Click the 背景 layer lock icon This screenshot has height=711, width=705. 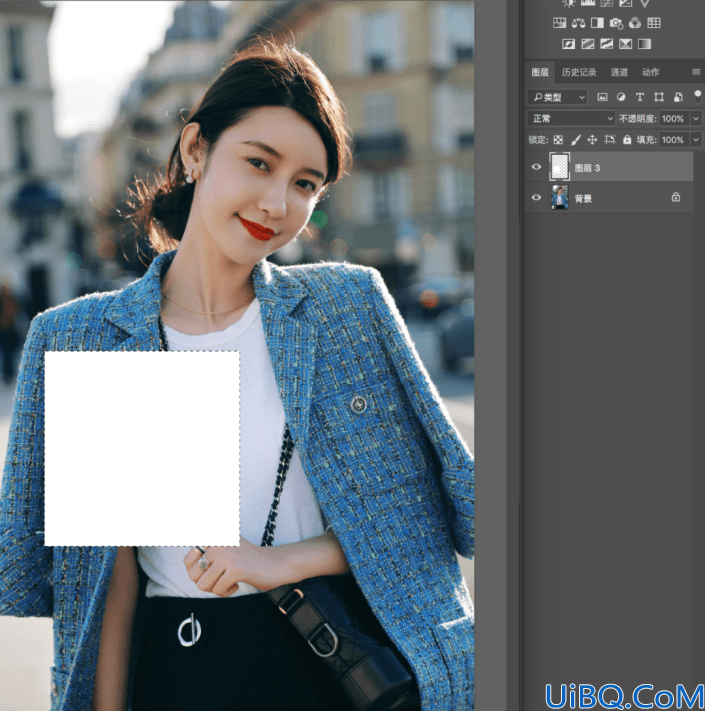pos(676,197)
